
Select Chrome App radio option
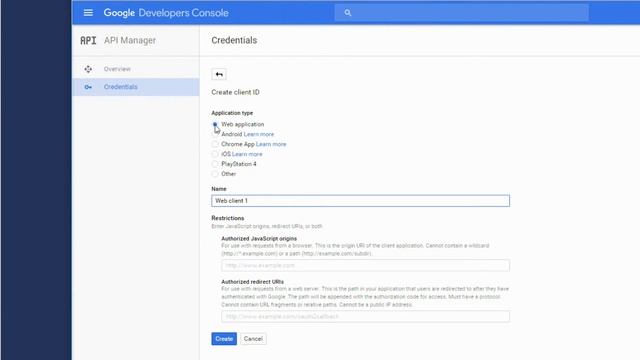click(x=215, y=144)
